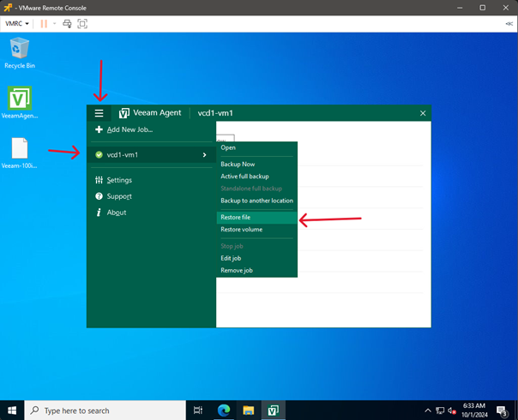Open Veeam Agent desktop shortcut icon

click(x=20, y=98)
